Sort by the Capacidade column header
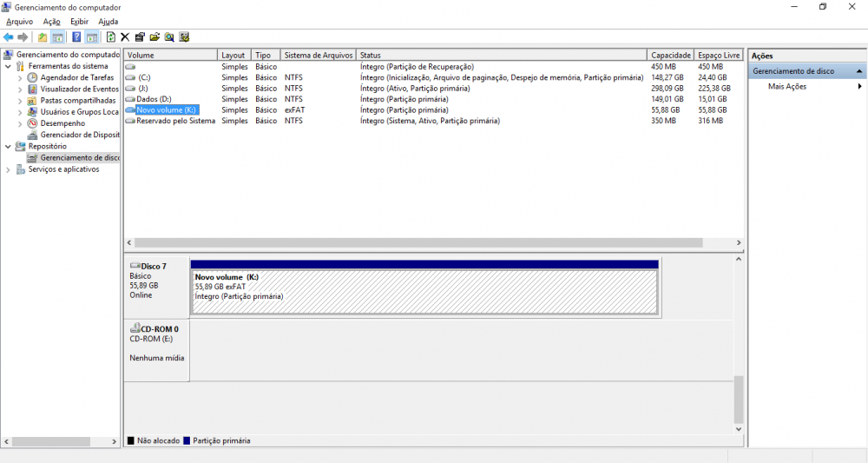 pos(670,55)
